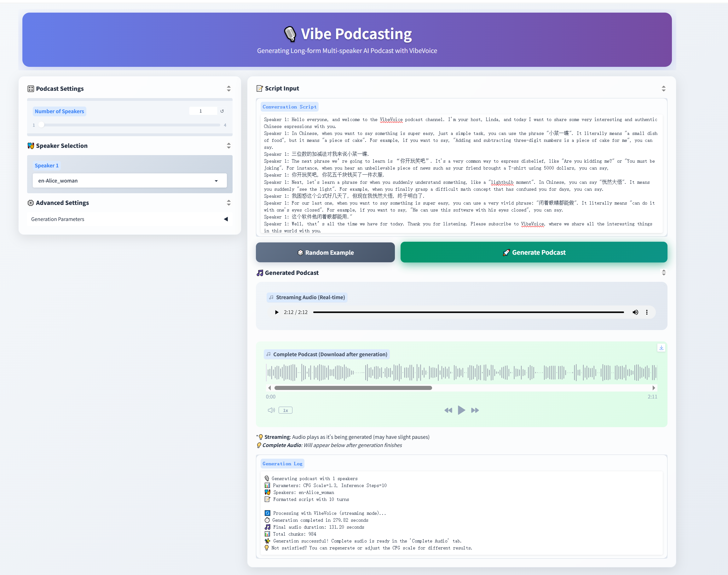
Task: Collapse the Script Input section
Action: tap(663, 89)
